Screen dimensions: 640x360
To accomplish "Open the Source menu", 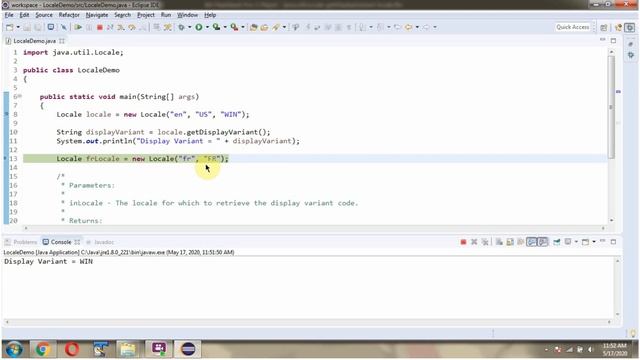I will [44, 15].
